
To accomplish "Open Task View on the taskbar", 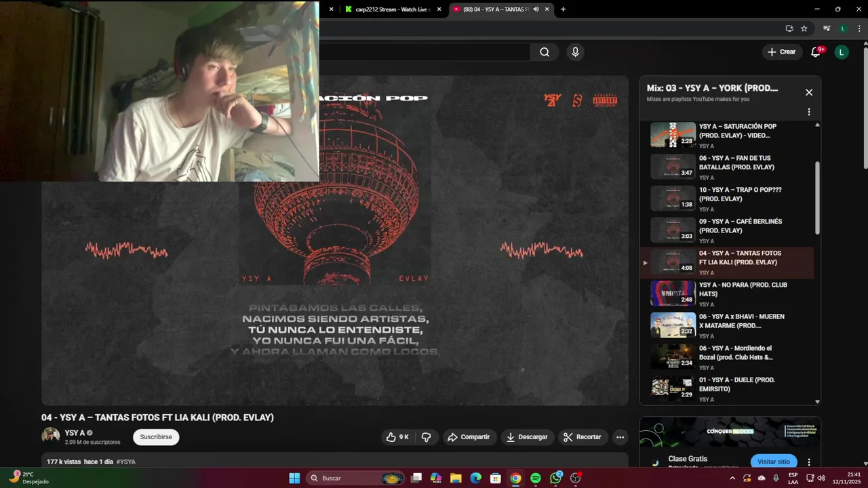I will [416, 478].
